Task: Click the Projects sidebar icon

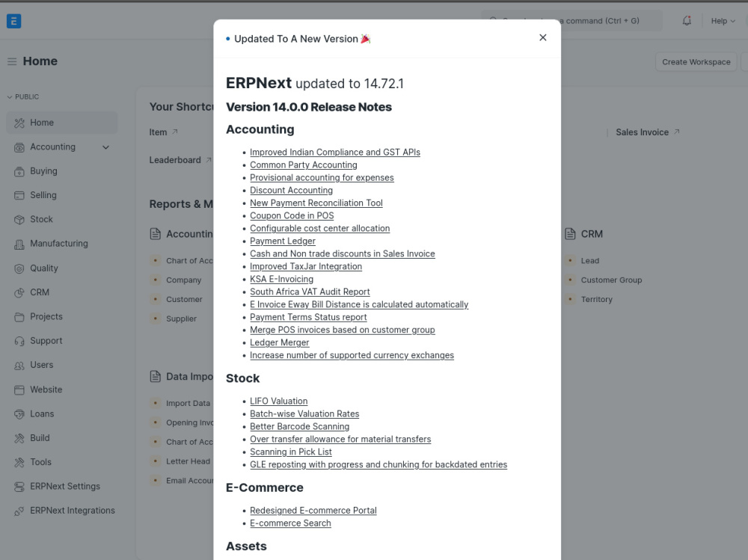Action: point(19,317)
